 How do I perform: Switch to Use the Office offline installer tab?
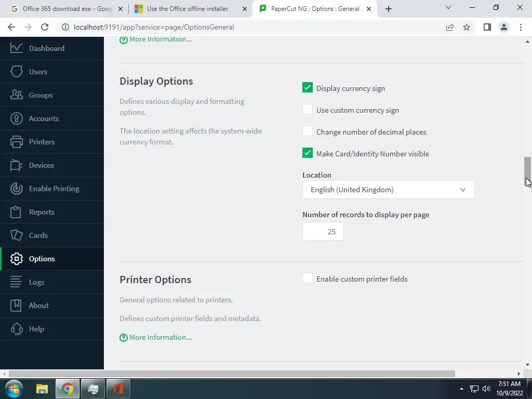(191, 9)
